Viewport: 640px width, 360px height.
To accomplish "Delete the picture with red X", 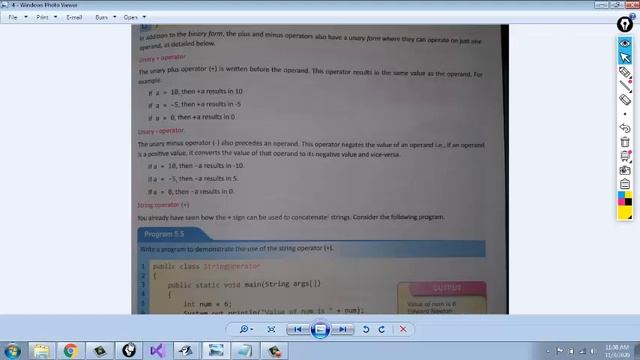I will pyautogui.click(x=403, y=329).
